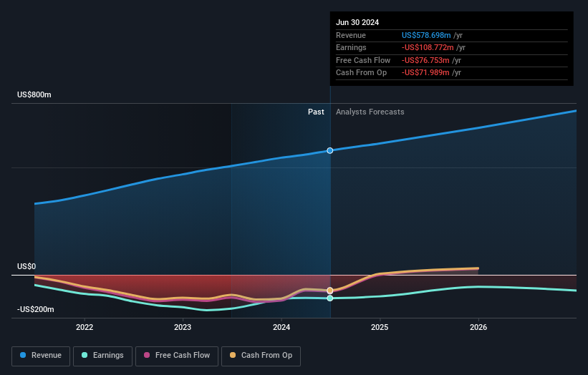The height and width of the screenshot is (375, 588).
Task: Click the pink Free Cash Flow legend dot
Action: [x=147, y=355]
